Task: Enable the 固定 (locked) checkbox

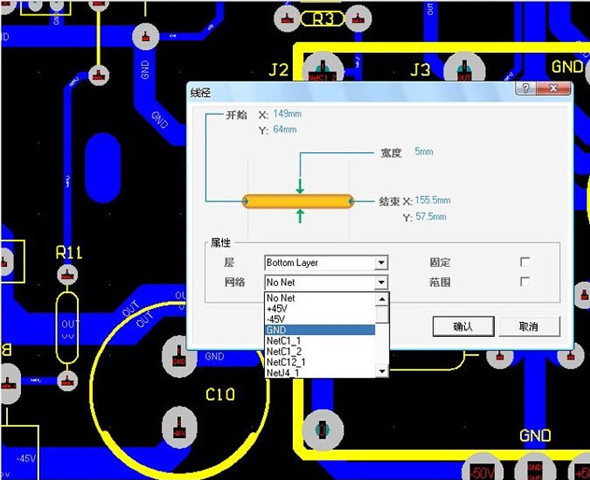Action: 525,262
